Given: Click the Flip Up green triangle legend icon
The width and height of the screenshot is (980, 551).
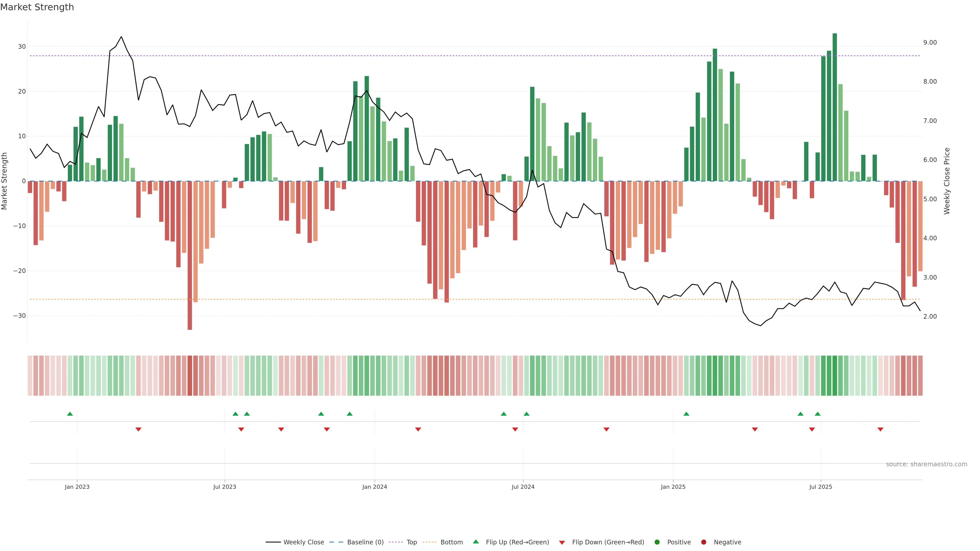Looking at the screenshot, I should tap(475, 542).
